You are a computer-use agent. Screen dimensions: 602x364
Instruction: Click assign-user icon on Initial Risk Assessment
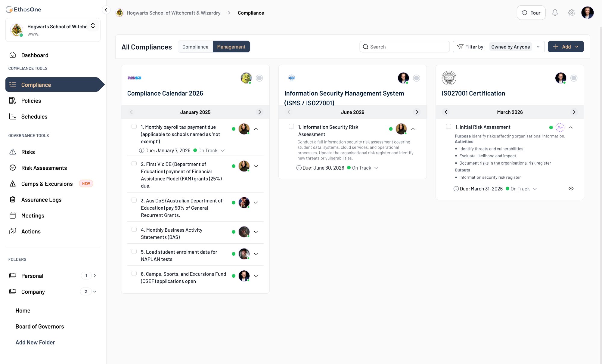tap(560, 127)
